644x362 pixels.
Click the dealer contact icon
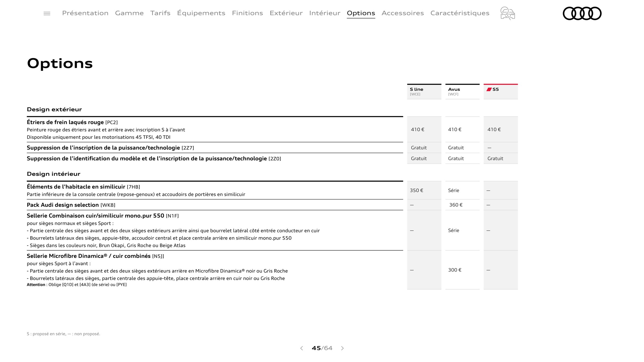(508, 14)
